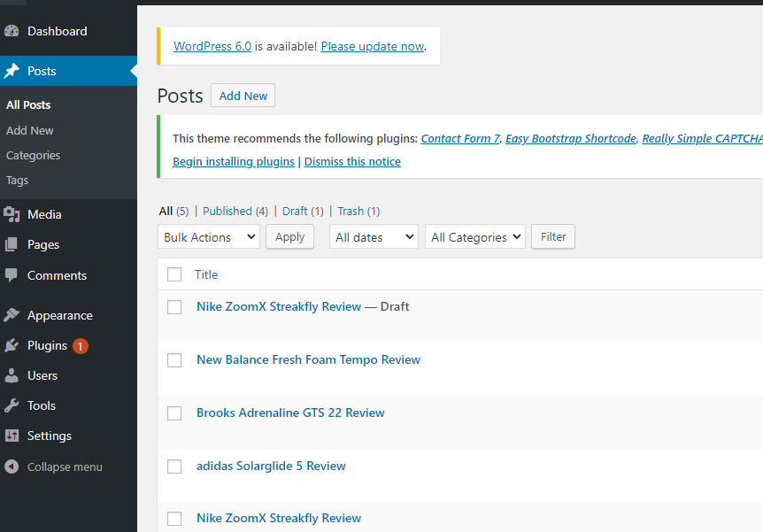Click the Plugins plug icon
This screenshot has width=763, height=532.
(12, 345)
